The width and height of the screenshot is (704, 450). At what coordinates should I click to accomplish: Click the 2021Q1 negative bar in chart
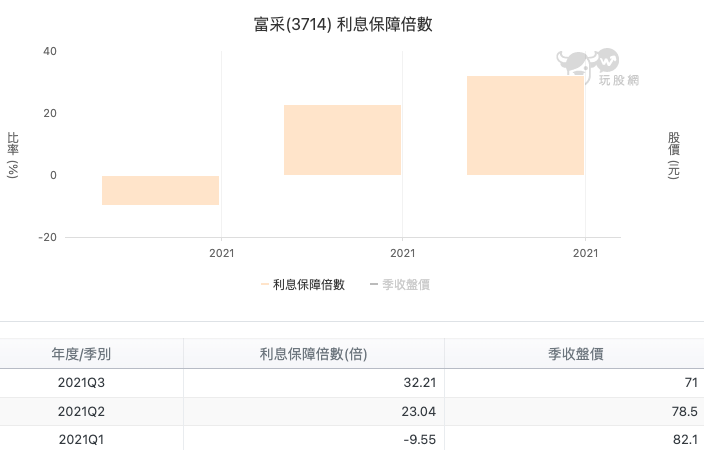pos(160,190)
